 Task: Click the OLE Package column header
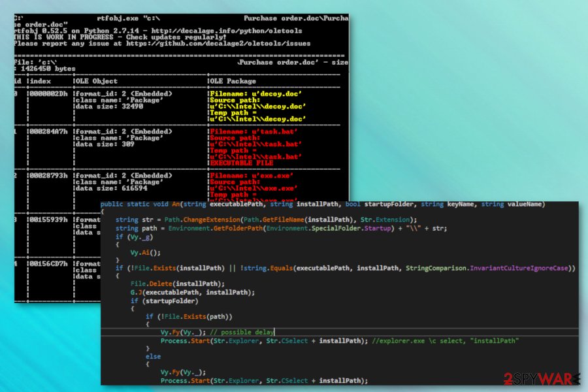click(233, 81)
